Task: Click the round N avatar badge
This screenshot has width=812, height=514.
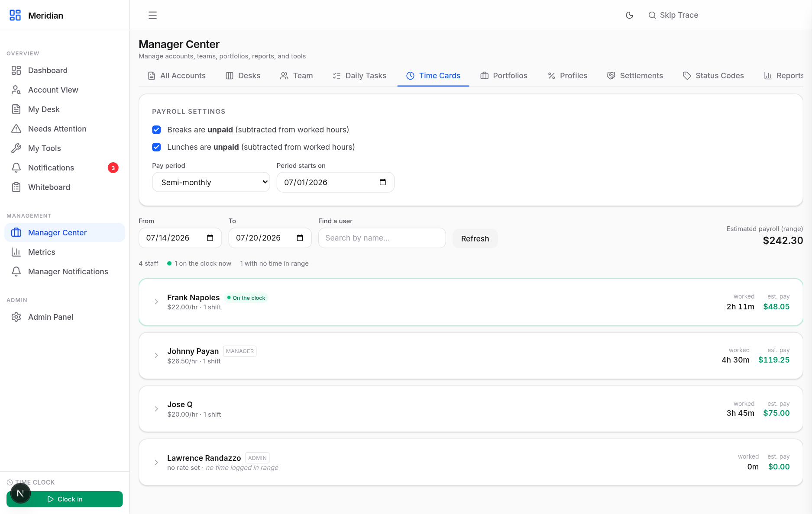Action: (20, 493)
